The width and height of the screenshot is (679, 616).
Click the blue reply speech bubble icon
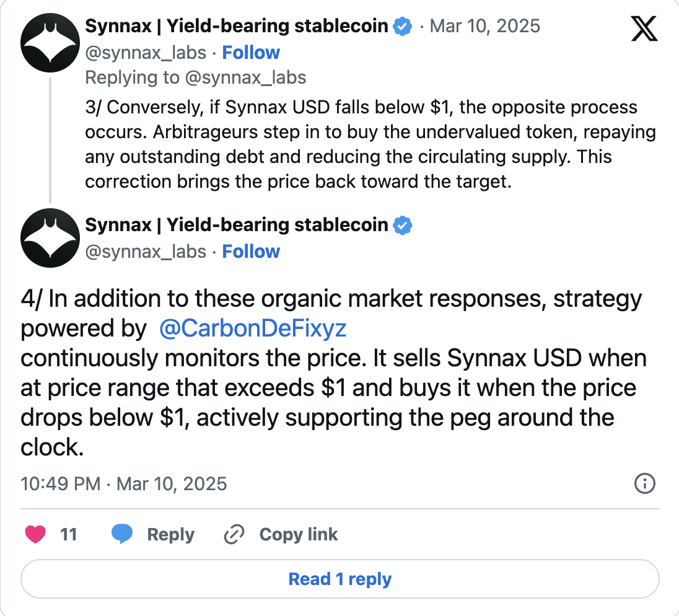pyautogui.click(x=122, y=534)
